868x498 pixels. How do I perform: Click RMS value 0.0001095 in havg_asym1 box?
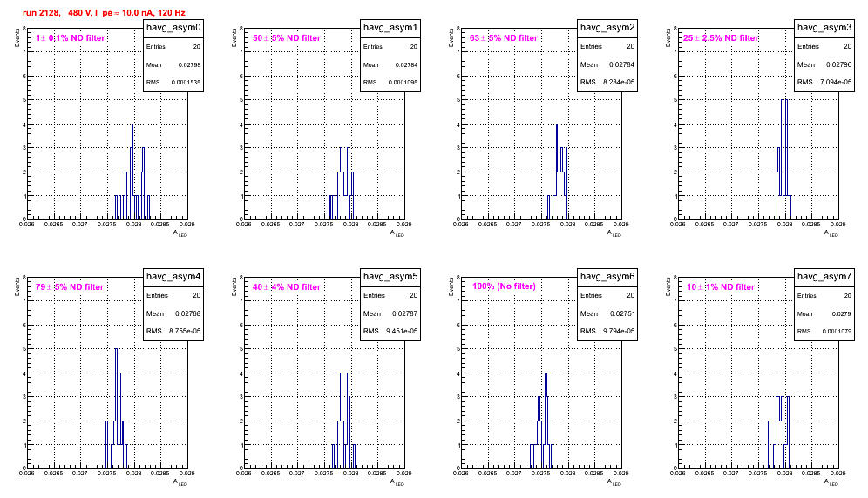click(x=403, y=83)
